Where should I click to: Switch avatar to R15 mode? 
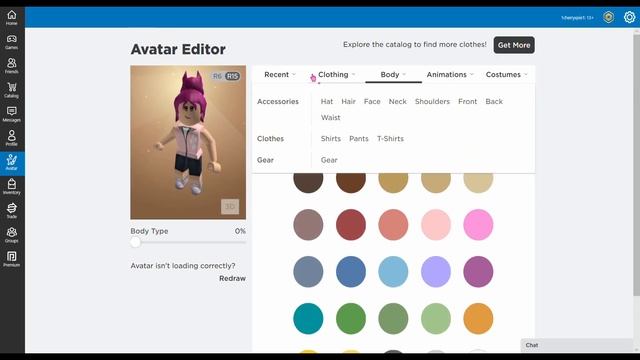pyautogui.click(x=232, y=76)
